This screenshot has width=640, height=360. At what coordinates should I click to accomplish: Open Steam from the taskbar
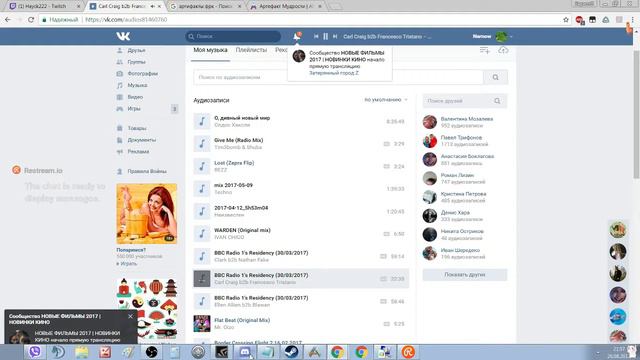(291, 352)
